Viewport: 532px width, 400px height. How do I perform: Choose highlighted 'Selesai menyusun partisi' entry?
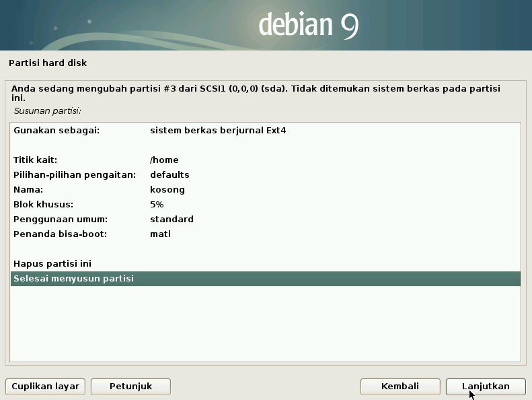[74, 278]
